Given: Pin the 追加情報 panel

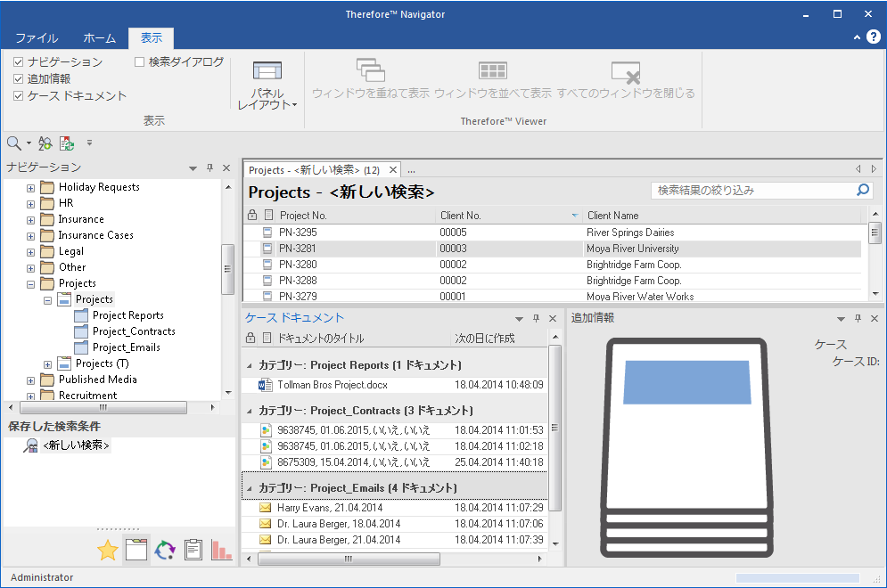Looking at the screenshot, I should pos(858,318).
